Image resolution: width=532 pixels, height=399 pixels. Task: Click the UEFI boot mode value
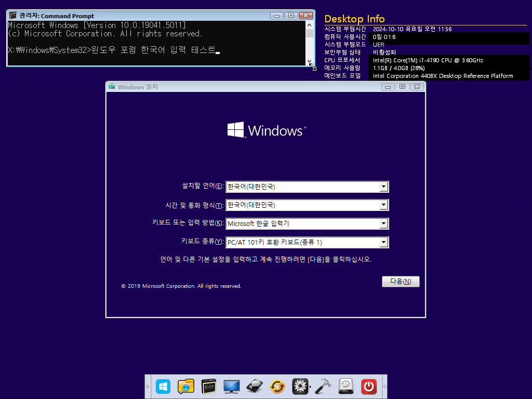378,45
